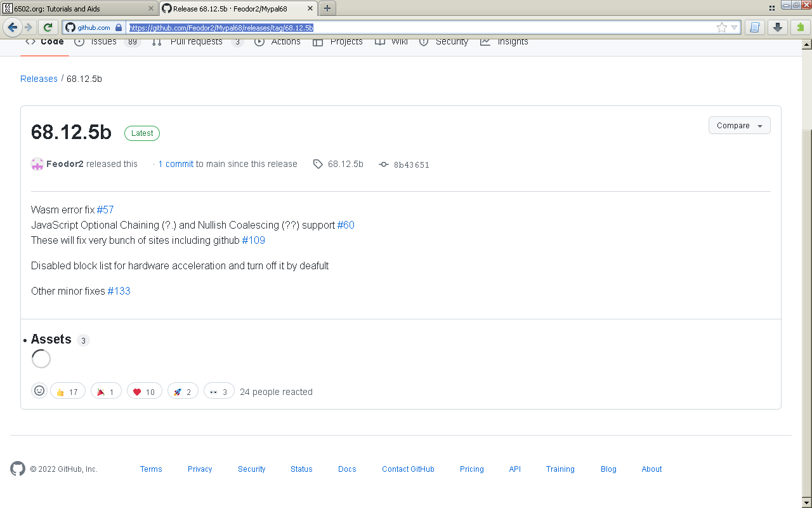Select commit 8b43651 via its commit icon
Viewport: 812px width, 508px height.
383,164
